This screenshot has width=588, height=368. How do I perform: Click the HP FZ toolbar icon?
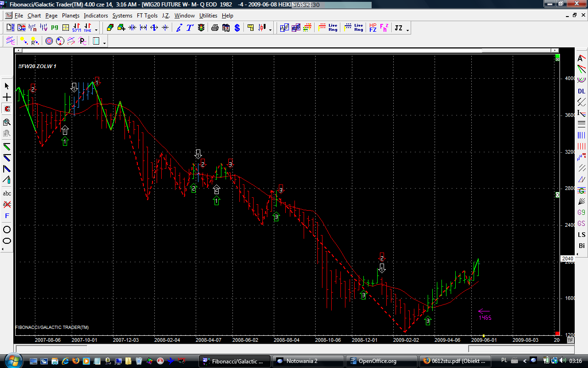tap(373, 28)
